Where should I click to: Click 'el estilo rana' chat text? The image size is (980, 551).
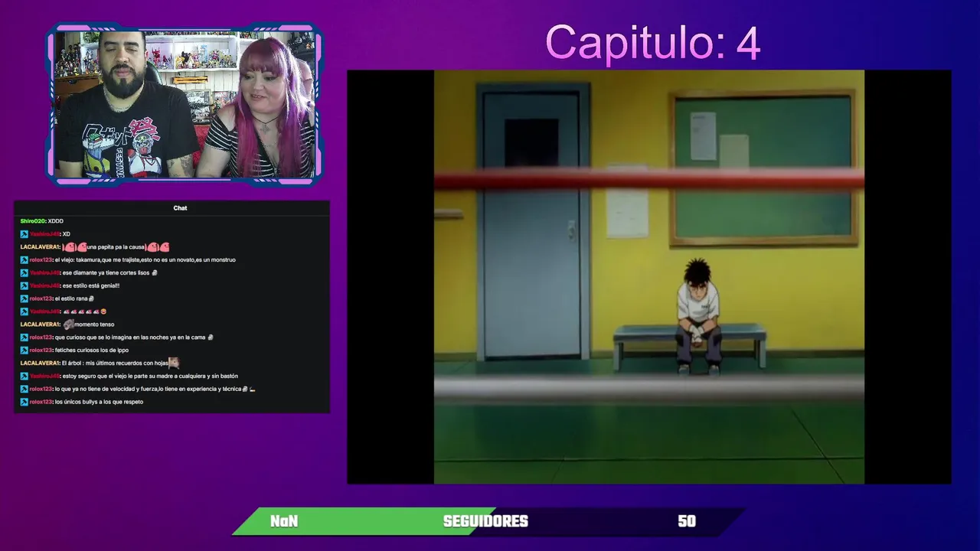coord(72,298)
